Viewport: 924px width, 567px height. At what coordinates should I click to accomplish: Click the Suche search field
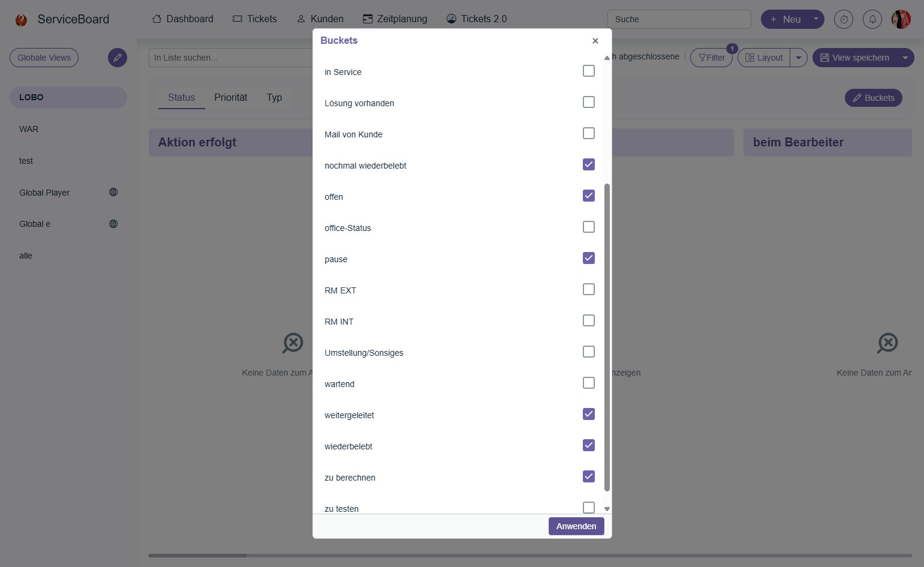tap(679, 19)
